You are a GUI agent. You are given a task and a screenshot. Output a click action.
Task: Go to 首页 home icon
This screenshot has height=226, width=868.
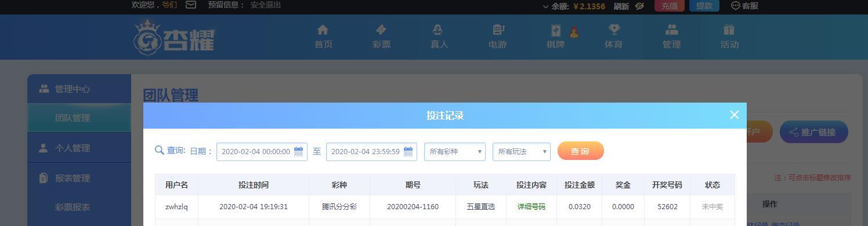323,30
